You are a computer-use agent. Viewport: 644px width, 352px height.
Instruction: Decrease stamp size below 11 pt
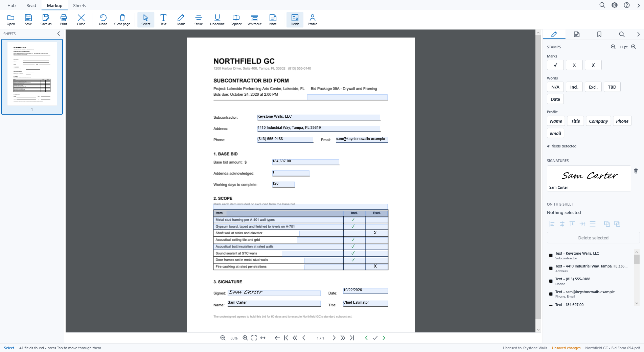pos(613,47)
